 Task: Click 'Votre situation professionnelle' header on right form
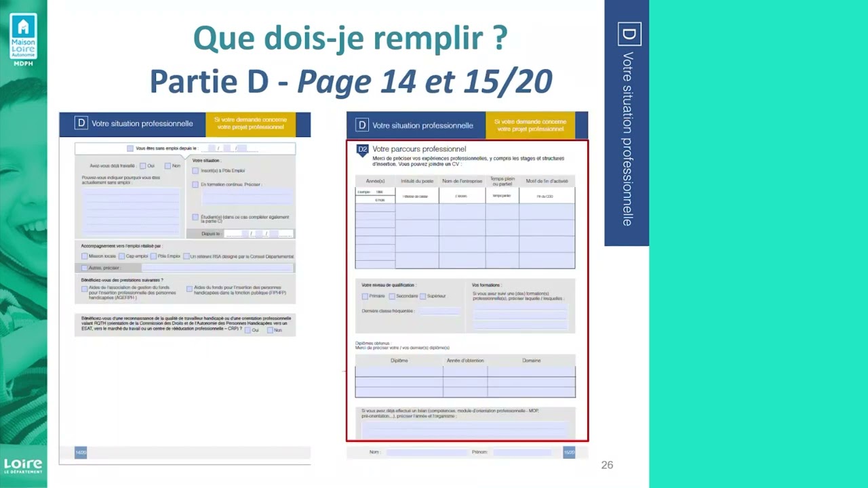coord(422,125)
